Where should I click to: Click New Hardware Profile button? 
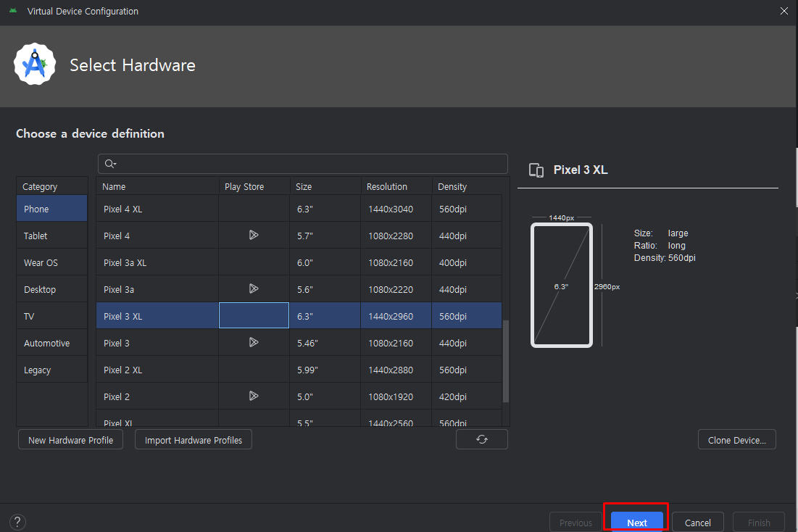[x=71, y=440]
